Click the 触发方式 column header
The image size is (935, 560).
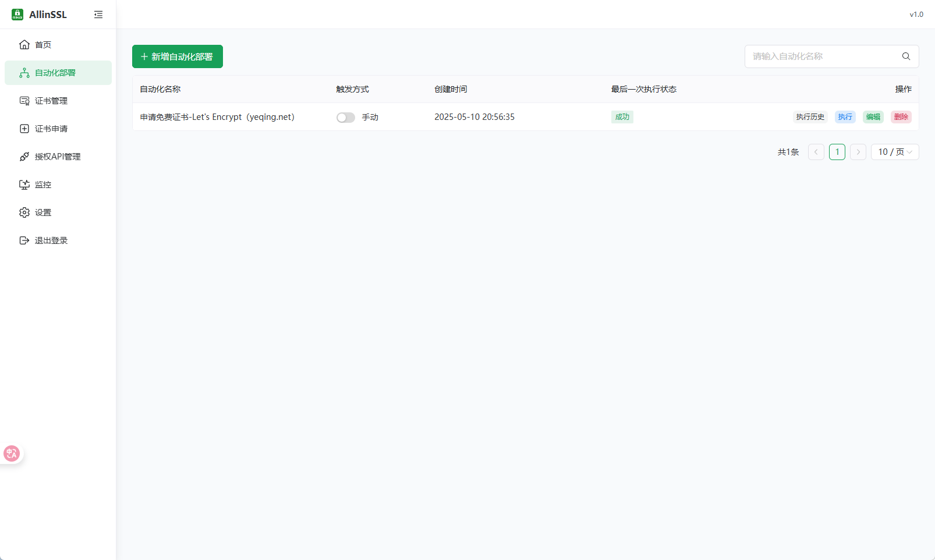click(352, 89)
